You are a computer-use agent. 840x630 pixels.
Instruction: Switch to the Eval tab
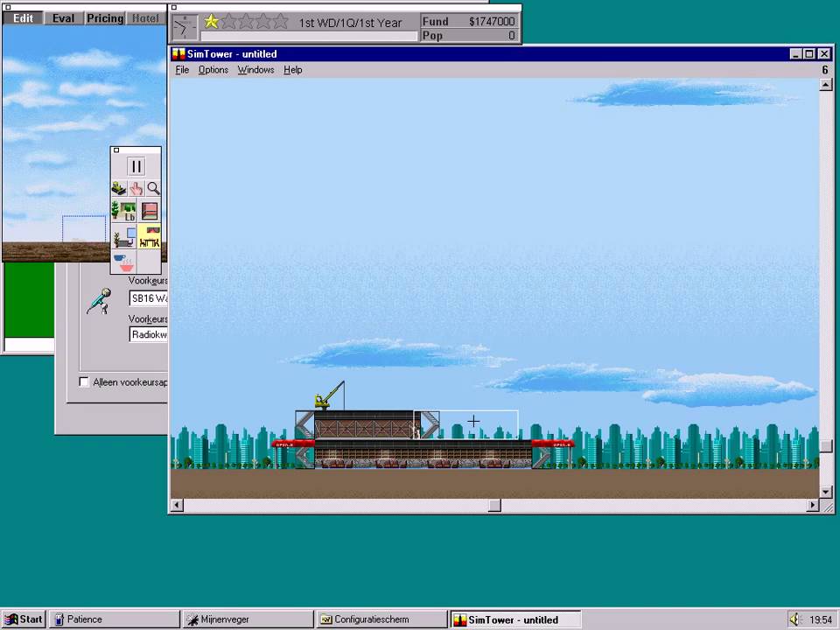63,18
